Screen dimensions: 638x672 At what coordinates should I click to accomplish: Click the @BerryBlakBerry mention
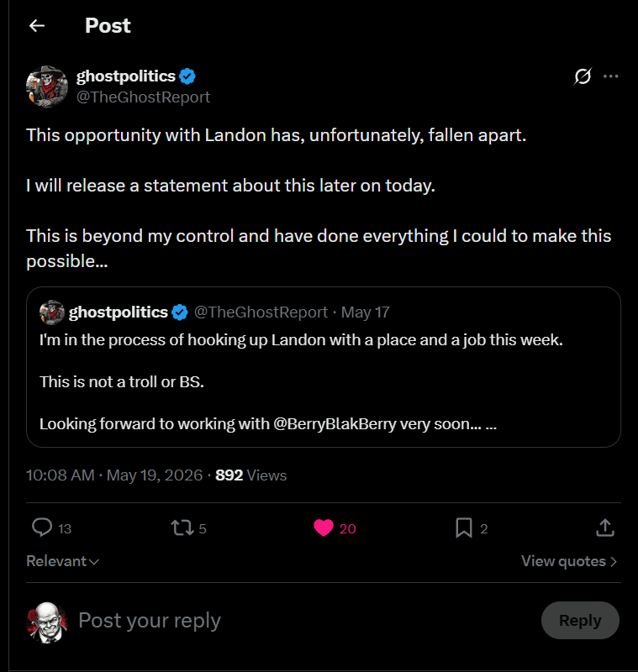coord(335,424)
